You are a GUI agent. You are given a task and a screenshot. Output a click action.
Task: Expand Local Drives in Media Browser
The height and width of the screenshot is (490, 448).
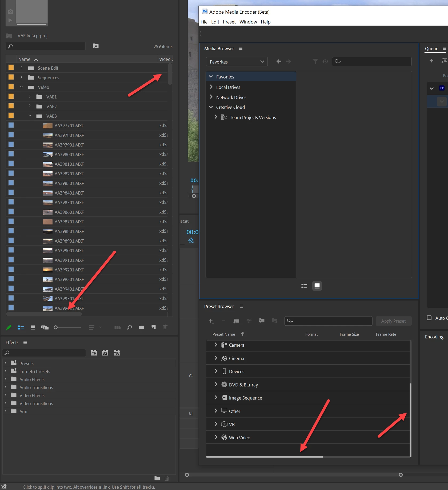pyautogui.click(x=211, y=87)
